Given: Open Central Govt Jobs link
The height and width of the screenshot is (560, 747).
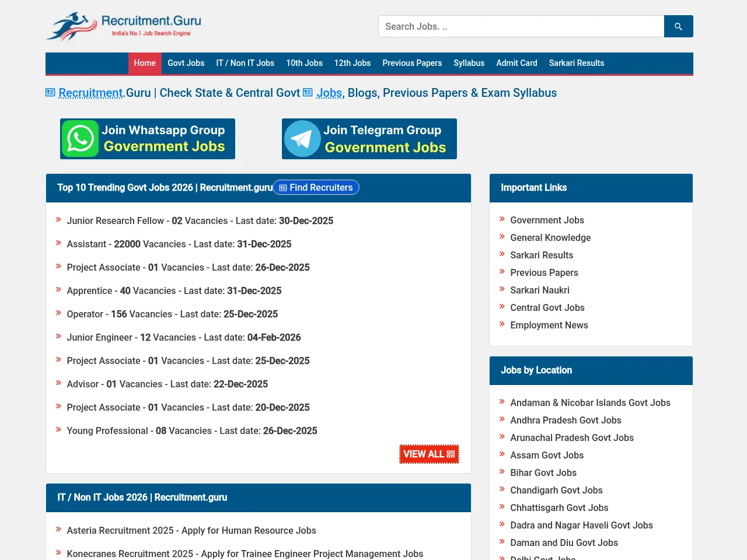Looking at the screenshot, I should [547, 307].
